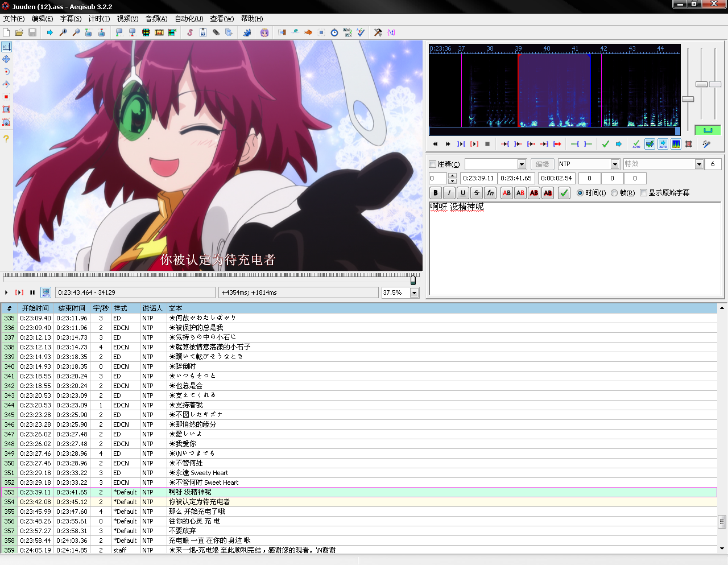Toggle auto-scroll audio display
Screen dimensions: 728x565
coord(663,144)
